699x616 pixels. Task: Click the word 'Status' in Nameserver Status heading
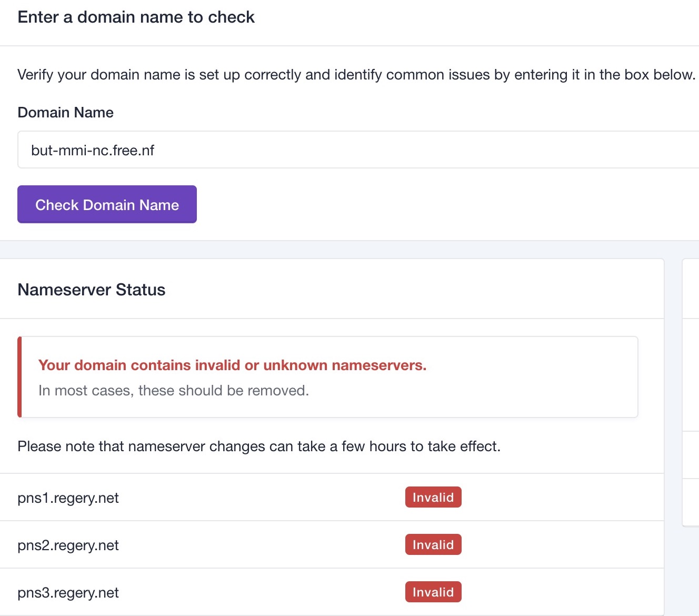click(141, 290)
